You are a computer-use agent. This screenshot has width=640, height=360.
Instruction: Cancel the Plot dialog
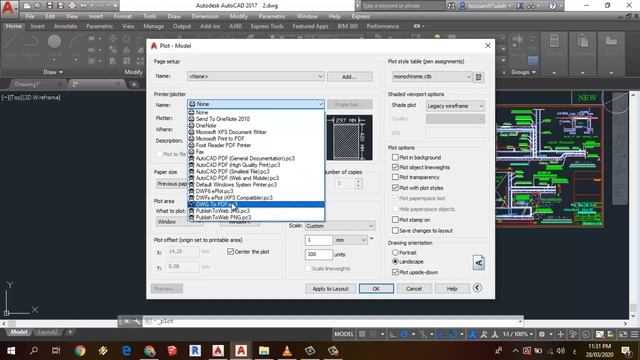coord(414,289)
